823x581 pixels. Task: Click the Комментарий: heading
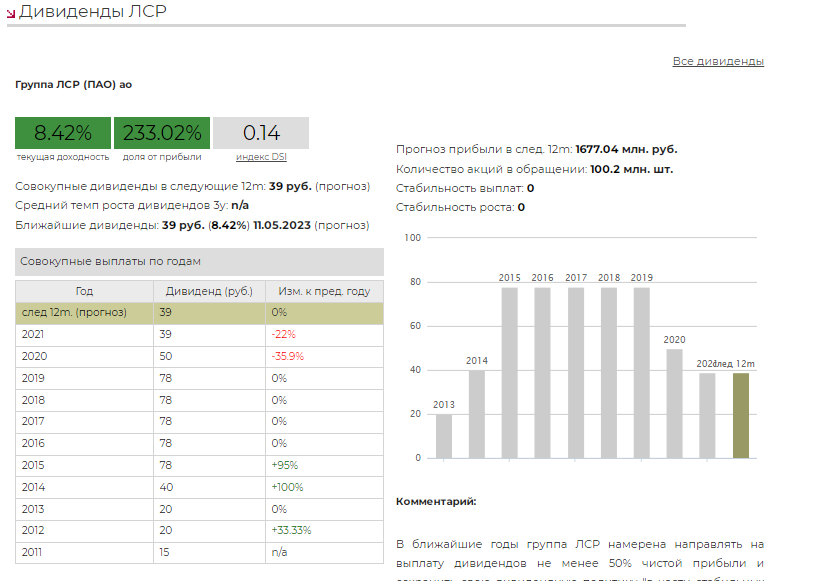coord(436,501)
